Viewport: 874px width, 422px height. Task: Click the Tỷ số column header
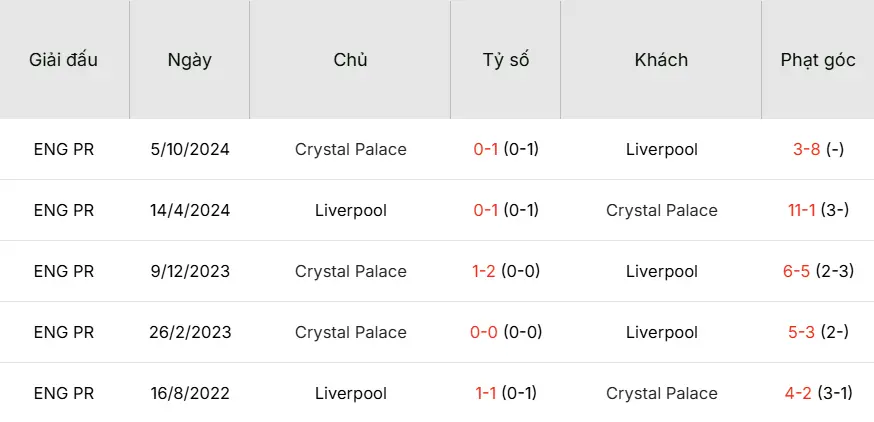505,60
